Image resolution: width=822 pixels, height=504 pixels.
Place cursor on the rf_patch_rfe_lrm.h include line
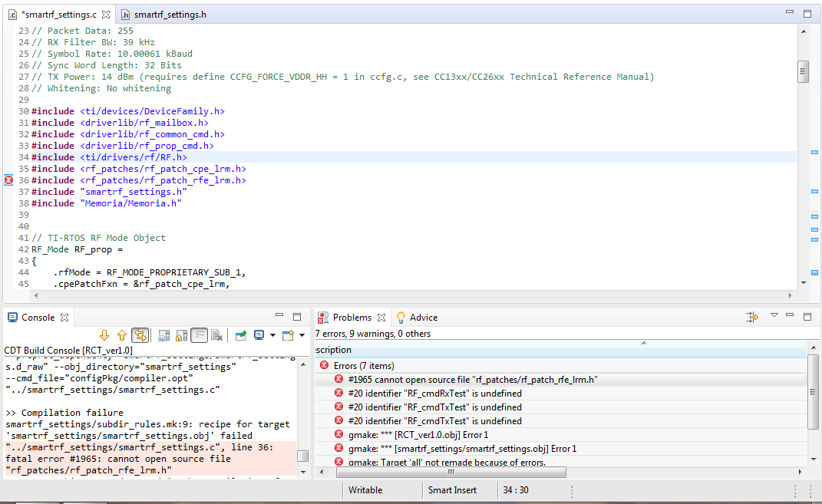click(x=139, y=180)
